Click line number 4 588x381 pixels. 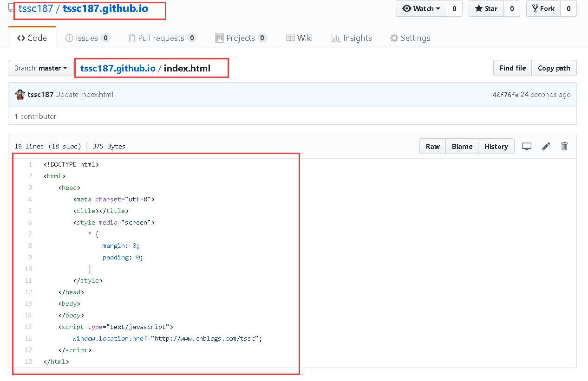pos(30,199)
